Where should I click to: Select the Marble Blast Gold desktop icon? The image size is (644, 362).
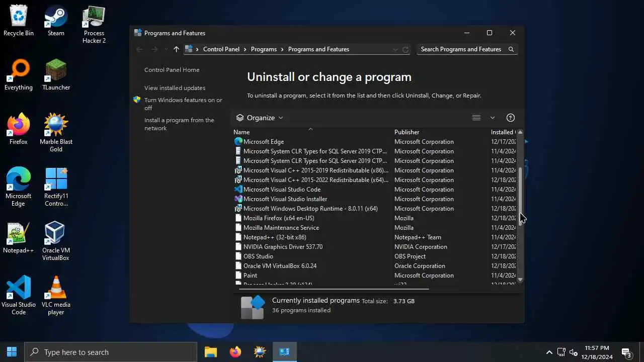pos(56,133)
